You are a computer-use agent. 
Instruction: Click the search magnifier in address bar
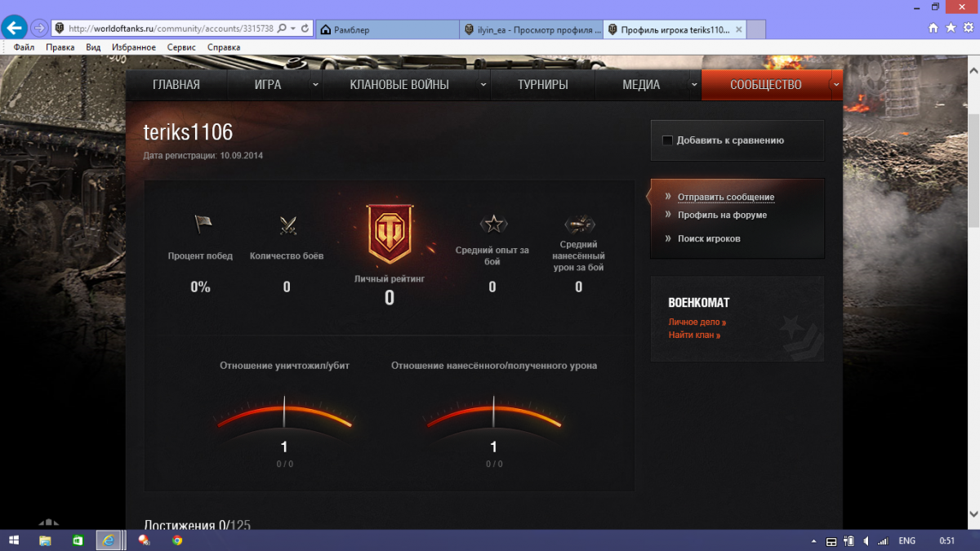[x=282, y=29]
